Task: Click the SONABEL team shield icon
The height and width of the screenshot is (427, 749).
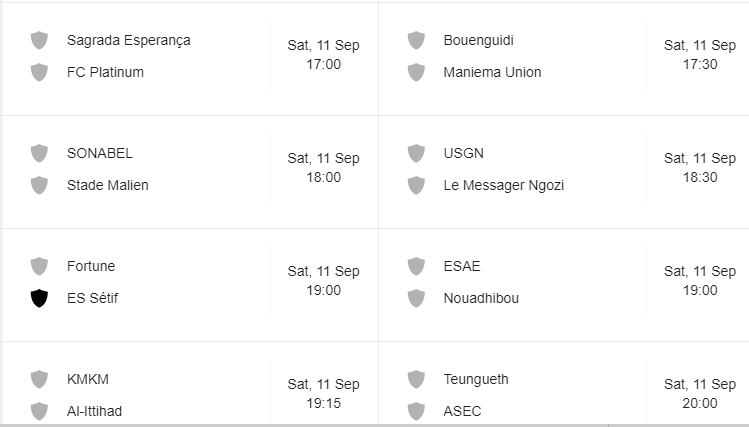Action: 39,153
